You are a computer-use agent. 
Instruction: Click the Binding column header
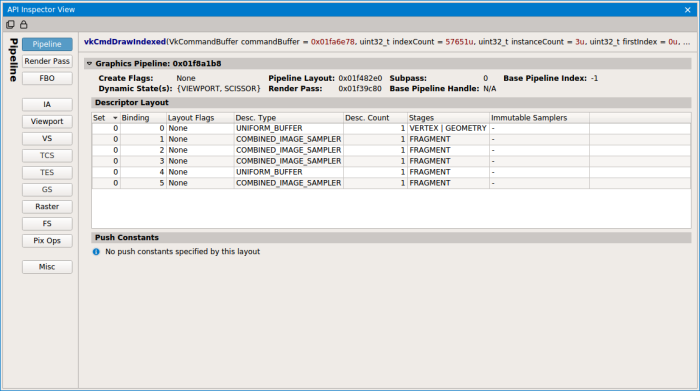pyautogui.click(x=143, y=118)
